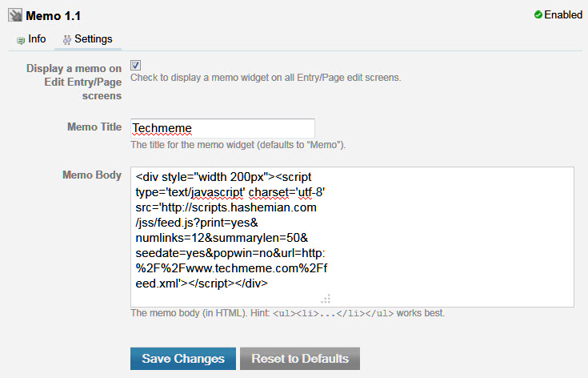Viewport: 588px width, 378px height.
Task: Click the Memo plugin icon
Action: coord(14,16)
